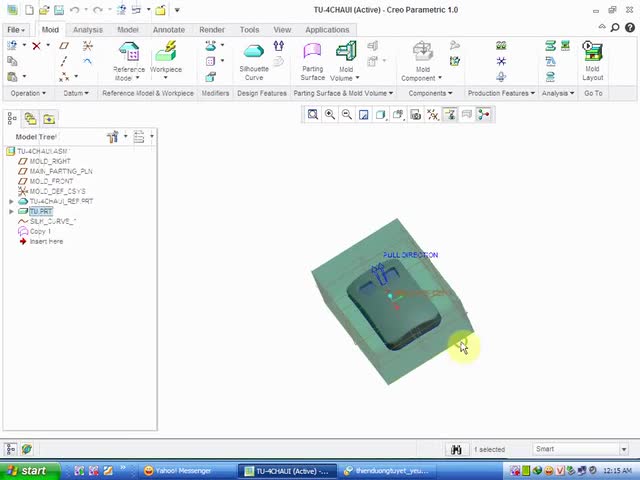Image resolution: width=640 pixels, height=480 pixels.
Task: Switch to the Analysis tab
Action: (88, 30)
